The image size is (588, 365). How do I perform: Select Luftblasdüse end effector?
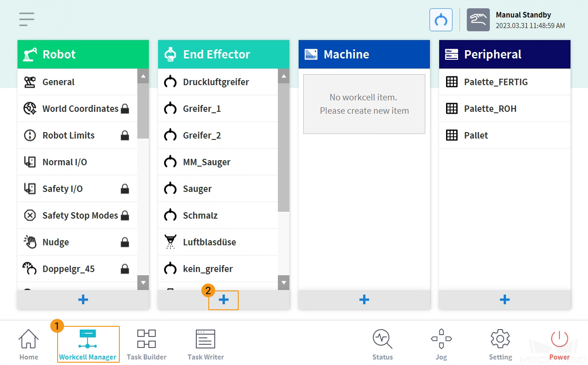[218, 242]
